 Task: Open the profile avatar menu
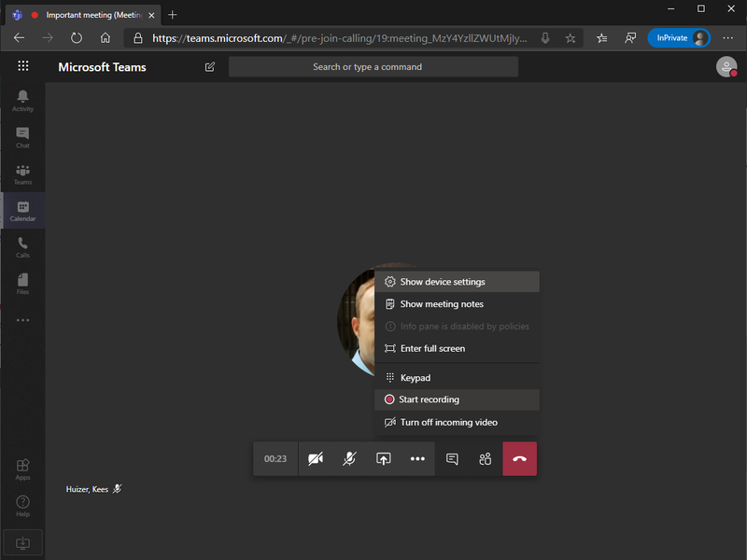pos(726,66)
